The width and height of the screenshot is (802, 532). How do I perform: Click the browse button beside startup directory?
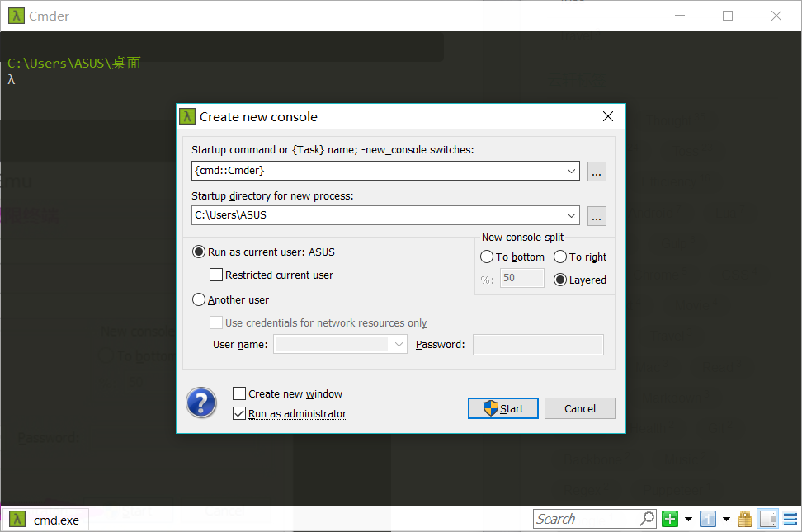pos(597,216)
